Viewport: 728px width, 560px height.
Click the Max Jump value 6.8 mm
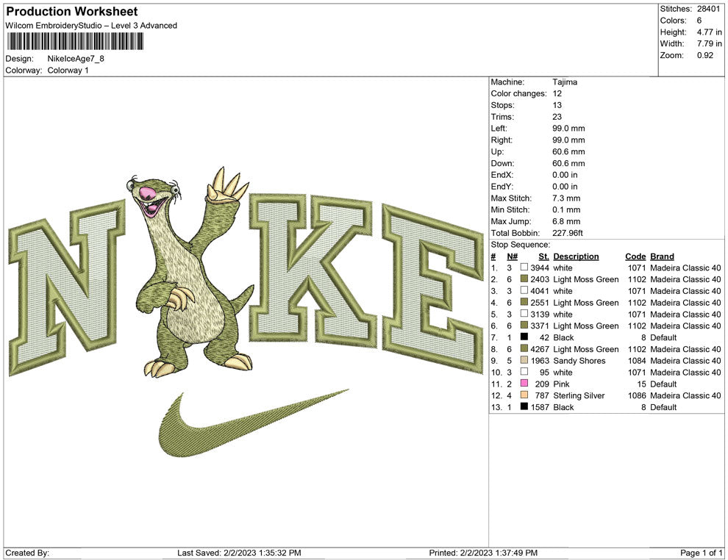(566, 221)
